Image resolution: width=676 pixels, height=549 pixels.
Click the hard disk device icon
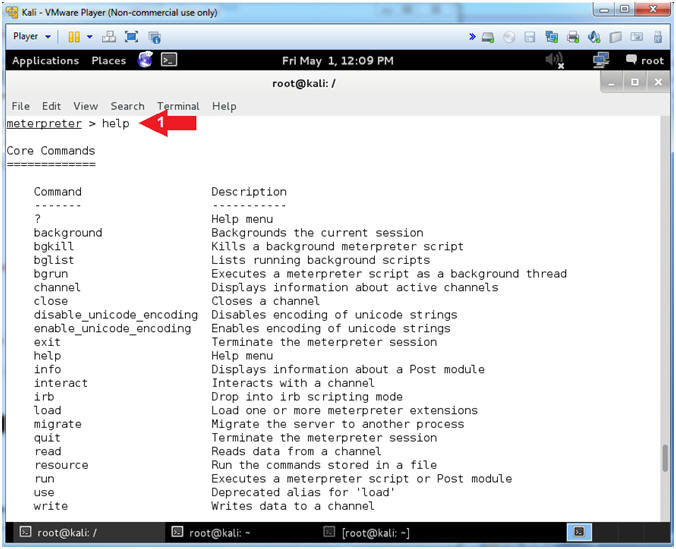[x=488, y=38]
